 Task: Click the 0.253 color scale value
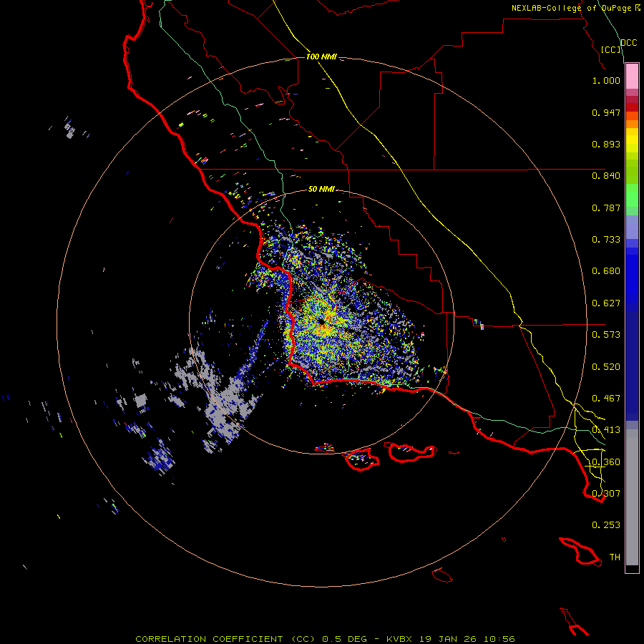click(606, 525)
